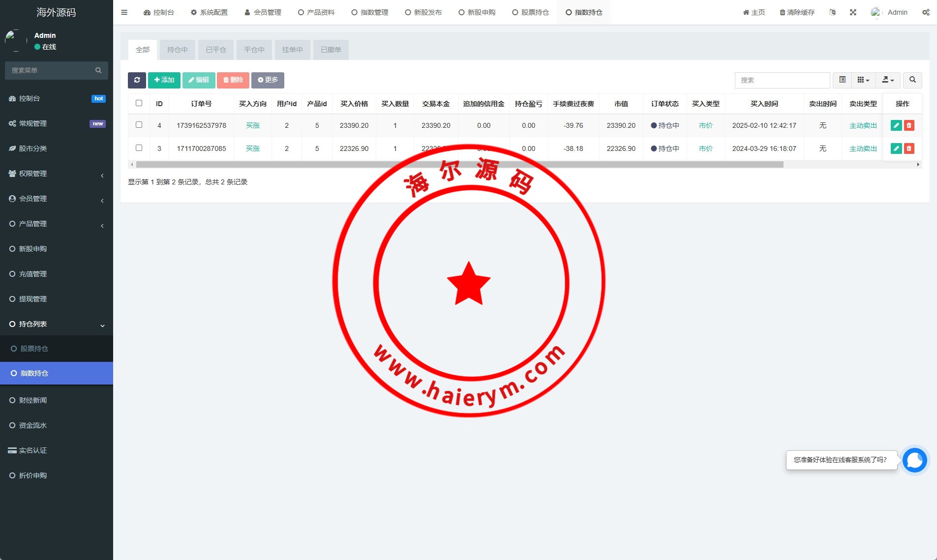Click the horizontal table scrollbar
This screenshot has height=560, width=937.
tap(459, 165)
